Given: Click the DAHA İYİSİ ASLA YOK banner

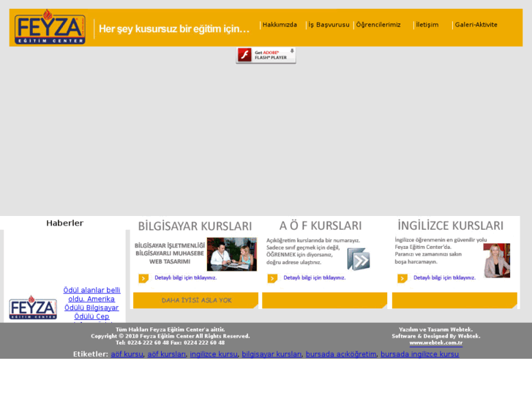Looking at the screenshot, I should click(x=196, y=300).
